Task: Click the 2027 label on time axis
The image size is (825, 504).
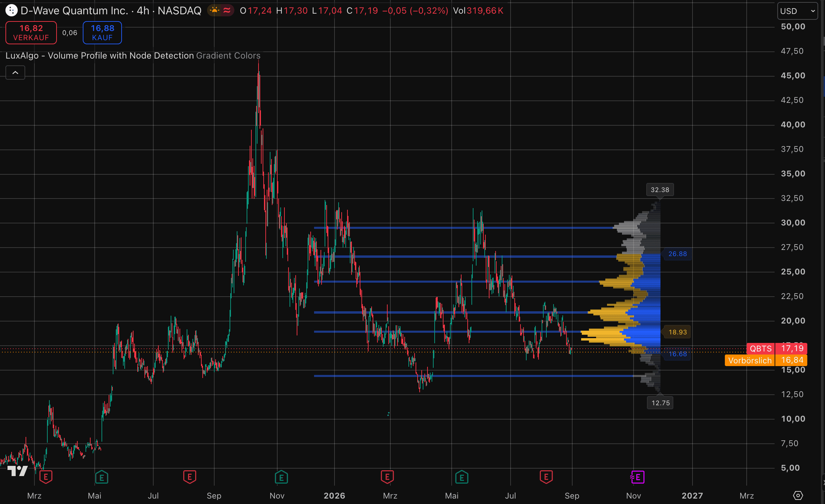Action: pos(692,496)
